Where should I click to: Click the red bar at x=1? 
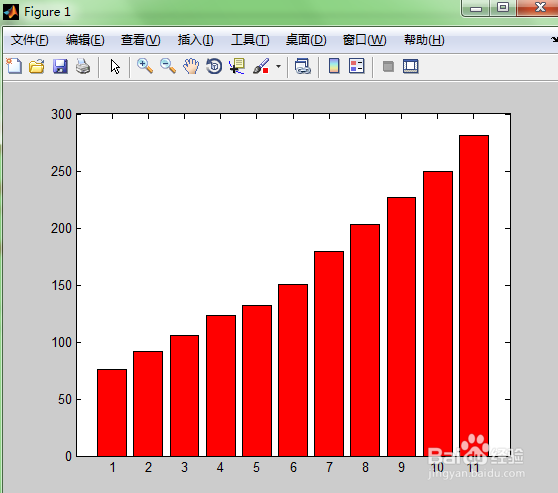112,413
